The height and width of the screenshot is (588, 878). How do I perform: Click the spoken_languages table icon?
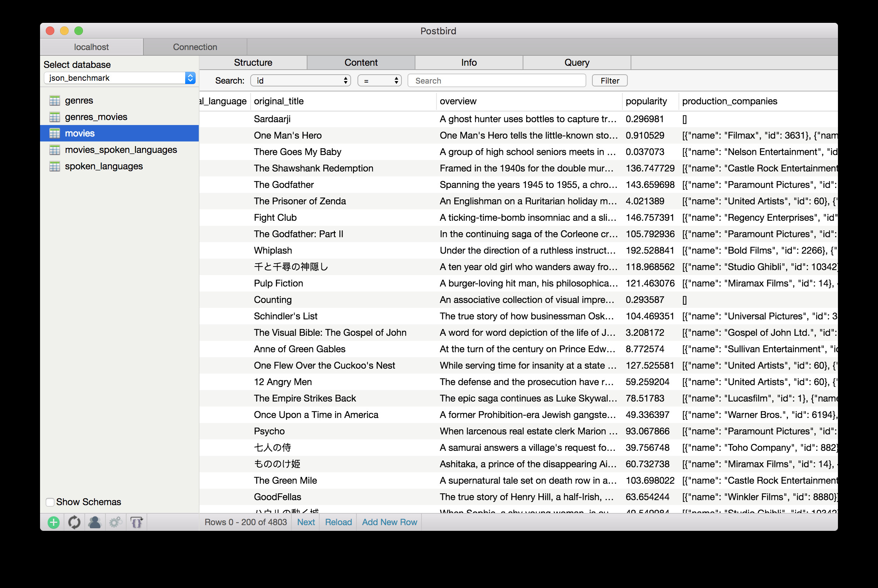click(x=55, y=166)
